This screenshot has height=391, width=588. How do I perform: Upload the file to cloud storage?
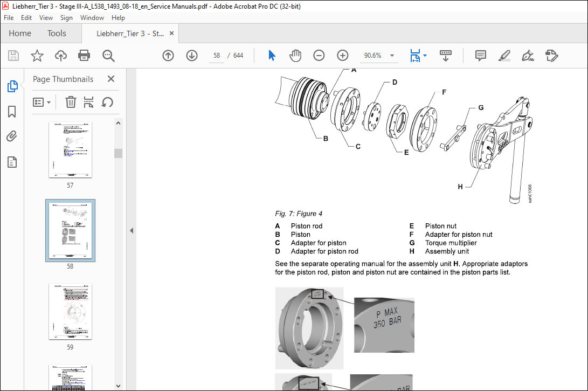(61, 56)
